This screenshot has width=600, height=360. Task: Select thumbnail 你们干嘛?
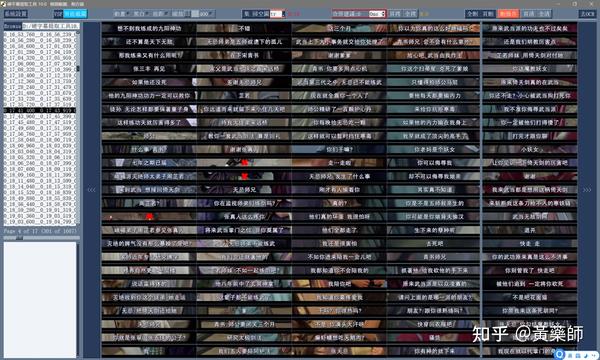point(339,149)
